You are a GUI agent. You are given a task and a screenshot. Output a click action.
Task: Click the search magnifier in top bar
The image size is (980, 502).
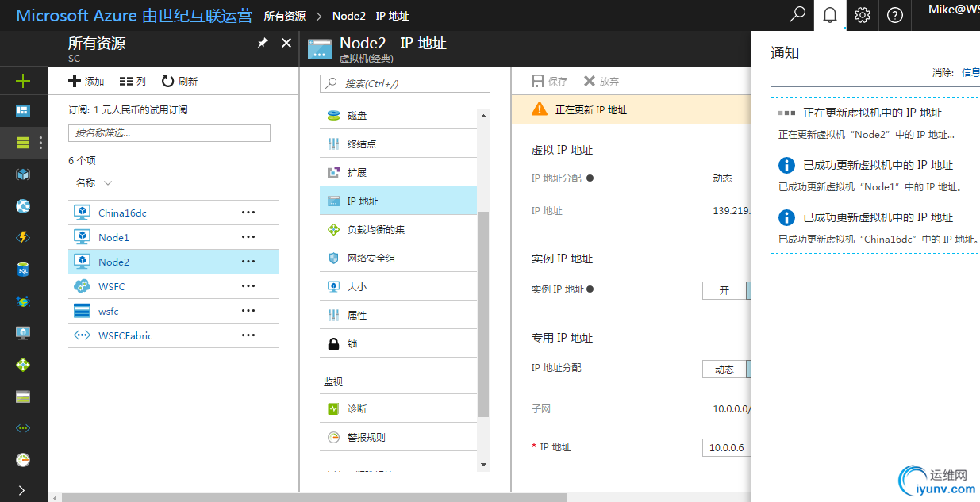(x=797, y=14)
